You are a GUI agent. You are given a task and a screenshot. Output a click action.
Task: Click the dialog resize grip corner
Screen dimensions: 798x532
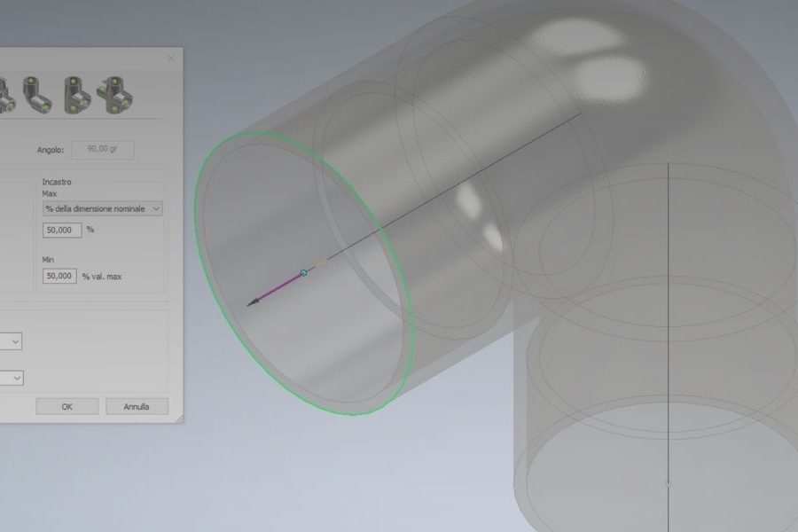pyautogui.click(x=179, y=419)
